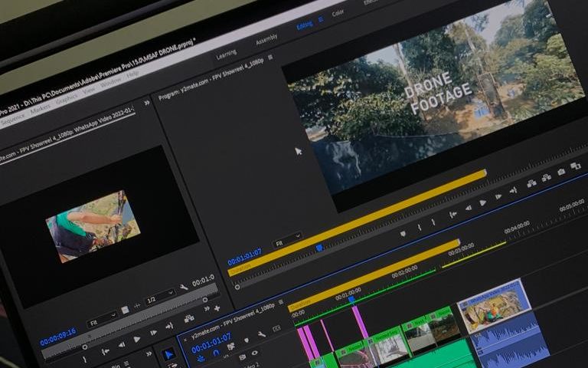This screenshot has height=368, width=588.
Task: Open Source monitor Fit zoom dropdown
Action: [x=103, y=319]
